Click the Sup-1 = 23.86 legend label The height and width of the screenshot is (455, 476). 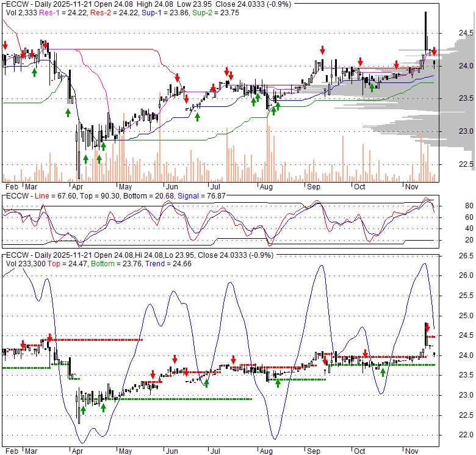tap(166, 13)
